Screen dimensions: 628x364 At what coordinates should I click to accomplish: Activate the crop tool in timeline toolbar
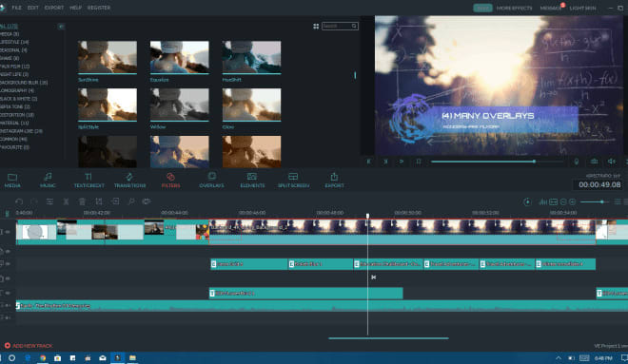pyautogui.click(x=99, y=201)
